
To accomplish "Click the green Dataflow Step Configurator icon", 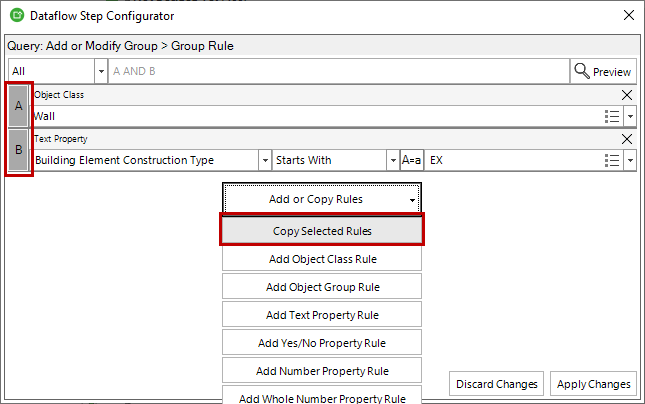I will tap(17, 15).
